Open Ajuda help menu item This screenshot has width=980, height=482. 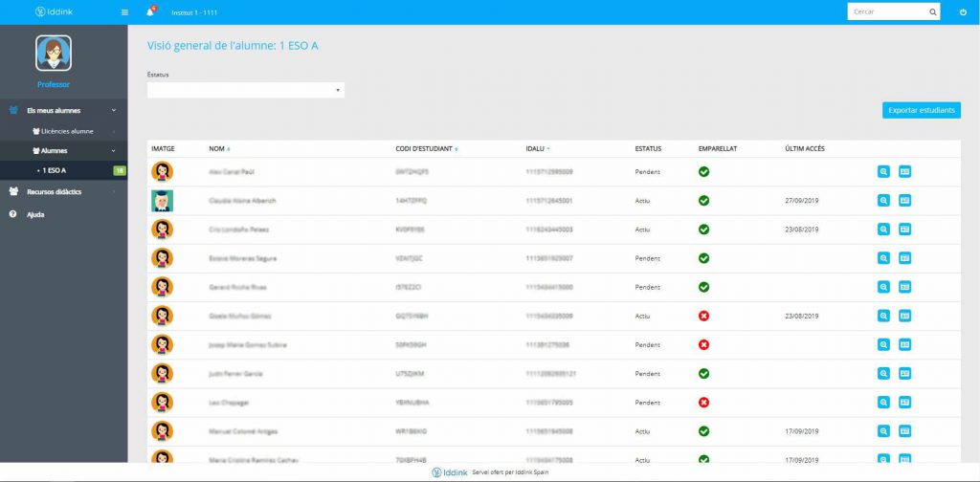(x=35, y=214)
